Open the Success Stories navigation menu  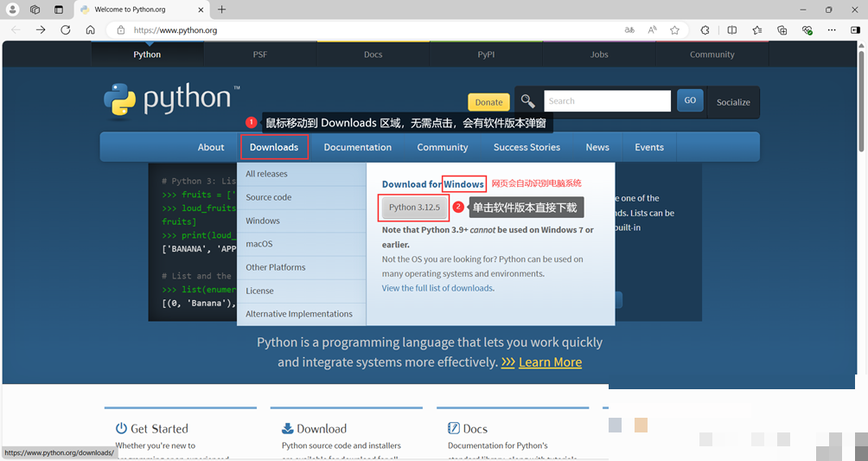point(527,147)
